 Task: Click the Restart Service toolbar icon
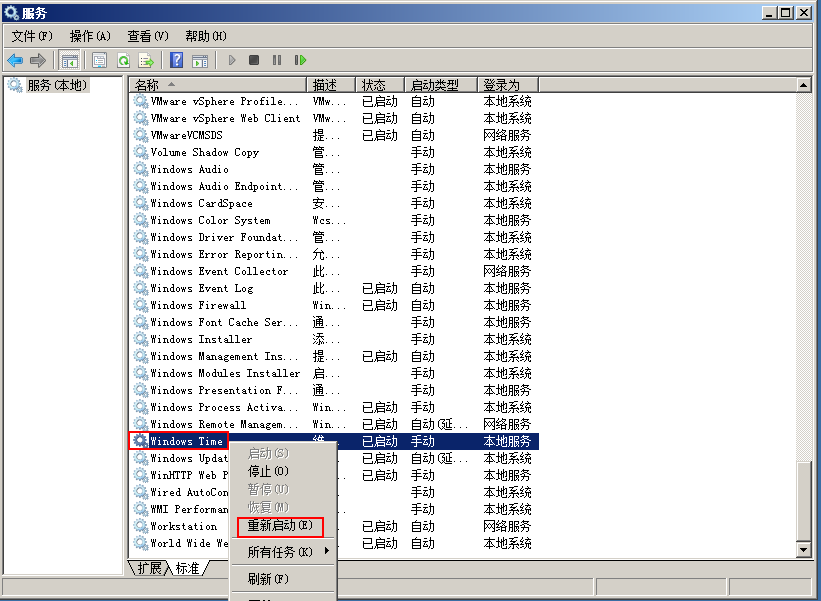pos(300,61)
